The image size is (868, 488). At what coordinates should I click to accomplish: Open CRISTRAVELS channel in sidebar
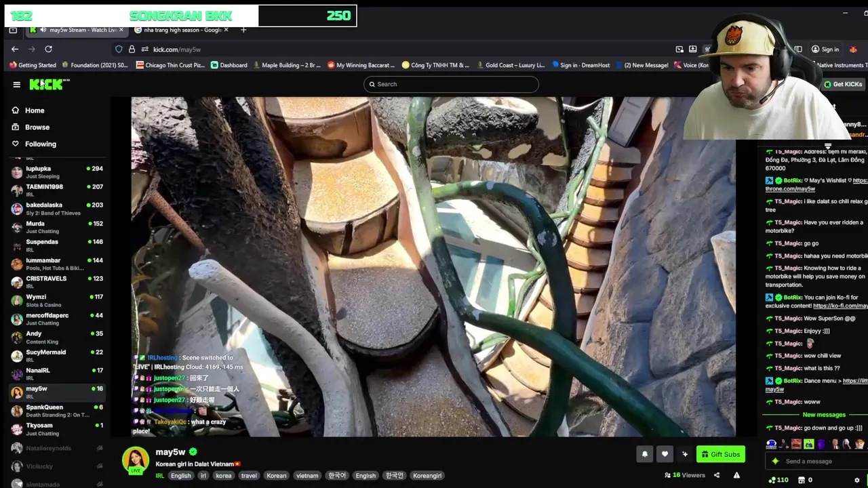tap(57, 282)
